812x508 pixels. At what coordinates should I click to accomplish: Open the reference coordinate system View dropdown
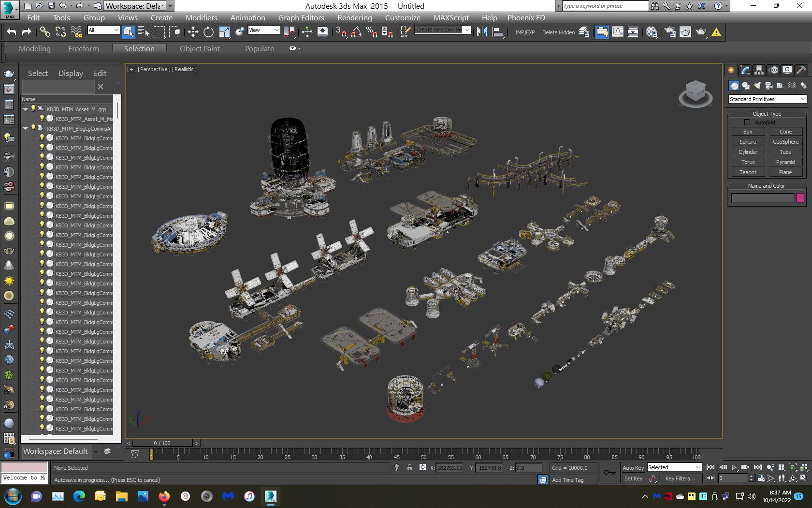(263, 30)
